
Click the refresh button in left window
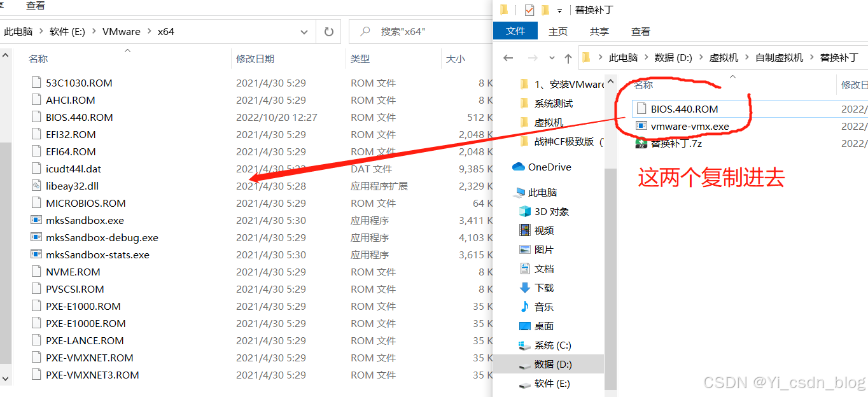[328, 31]
